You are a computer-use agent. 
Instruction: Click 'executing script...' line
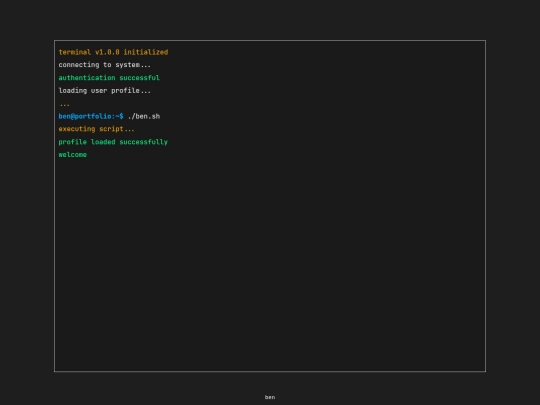(96, 129)
